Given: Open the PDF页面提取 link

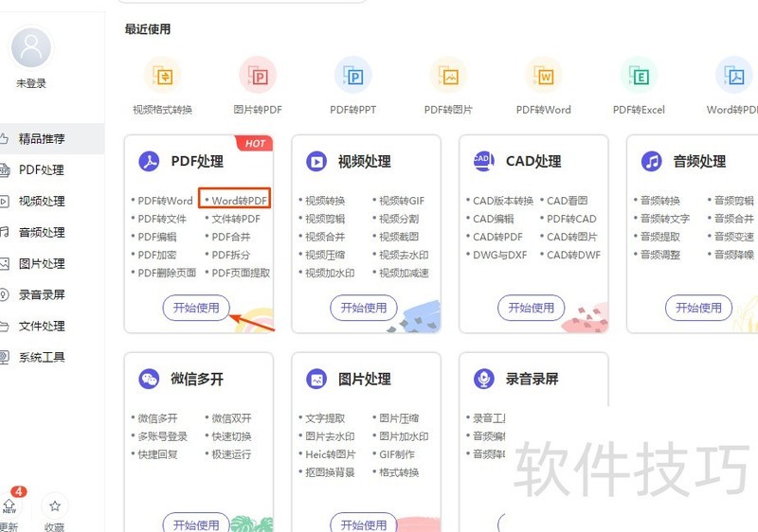Looking at the screenshot, I should (241, 273).
